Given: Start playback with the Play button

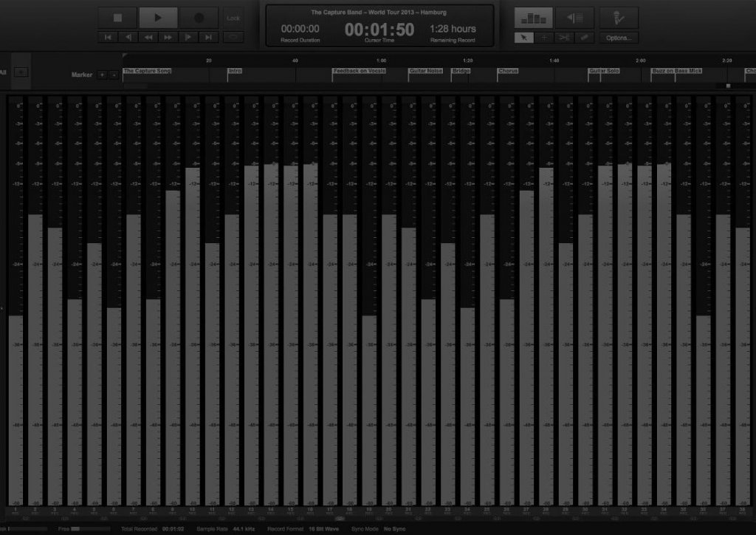Looking at the screenshot, I should (x=158, y=18).
